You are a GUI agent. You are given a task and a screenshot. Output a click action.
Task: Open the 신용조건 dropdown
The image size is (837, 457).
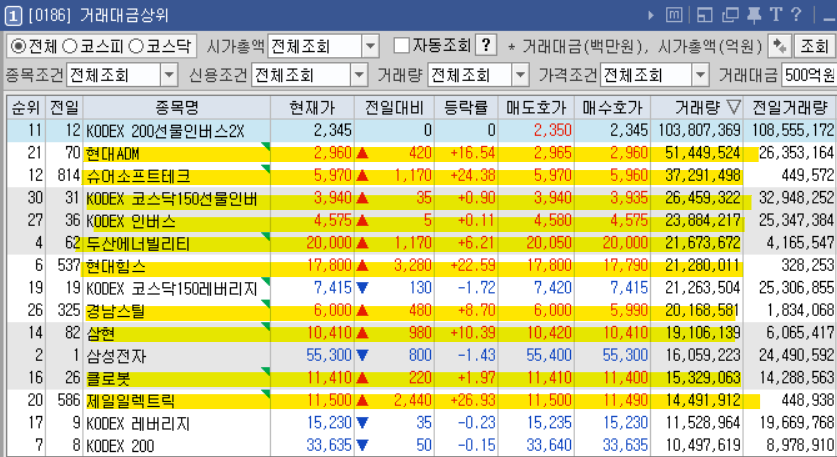[359, 75]
